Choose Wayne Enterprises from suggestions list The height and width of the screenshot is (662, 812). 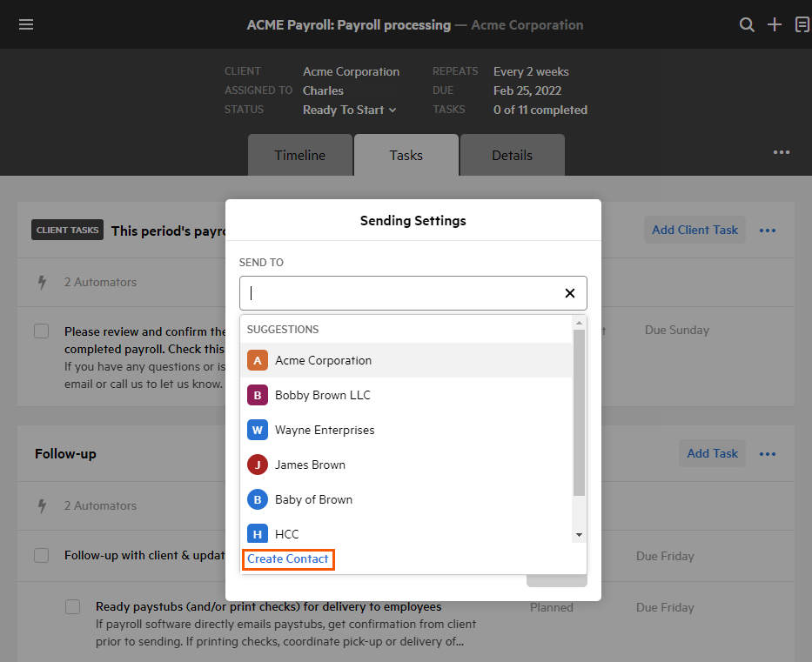coord(325,430)
